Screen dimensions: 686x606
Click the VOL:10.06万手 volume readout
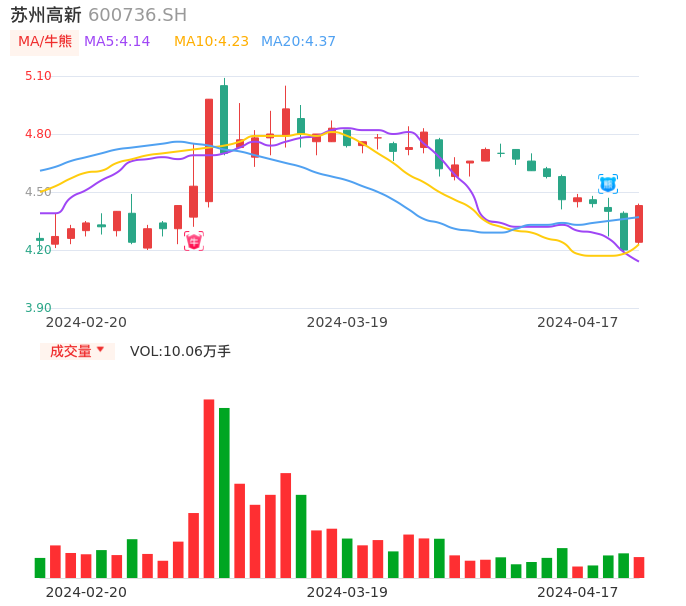(x=180, y=351)
